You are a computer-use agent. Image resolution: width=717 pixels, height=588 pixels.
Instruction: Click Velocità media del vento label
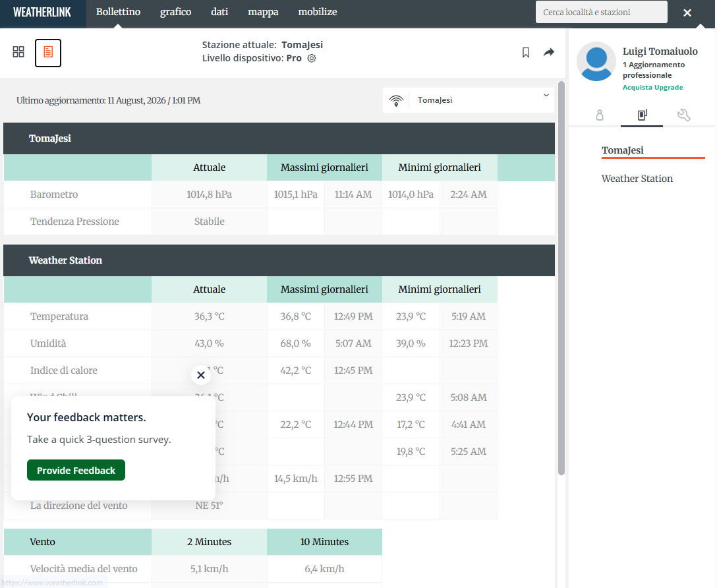84,569
